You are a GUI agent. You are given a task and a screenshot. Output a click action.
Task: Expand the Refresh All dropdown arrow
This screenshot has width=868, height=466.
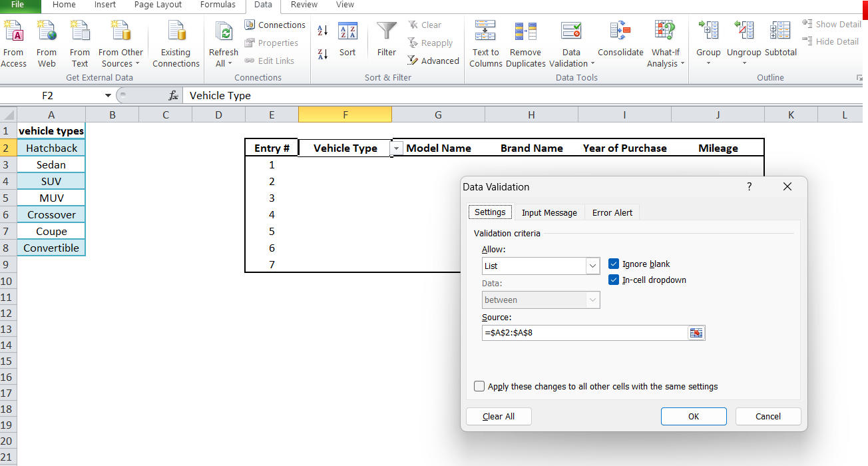pos(230,64)
